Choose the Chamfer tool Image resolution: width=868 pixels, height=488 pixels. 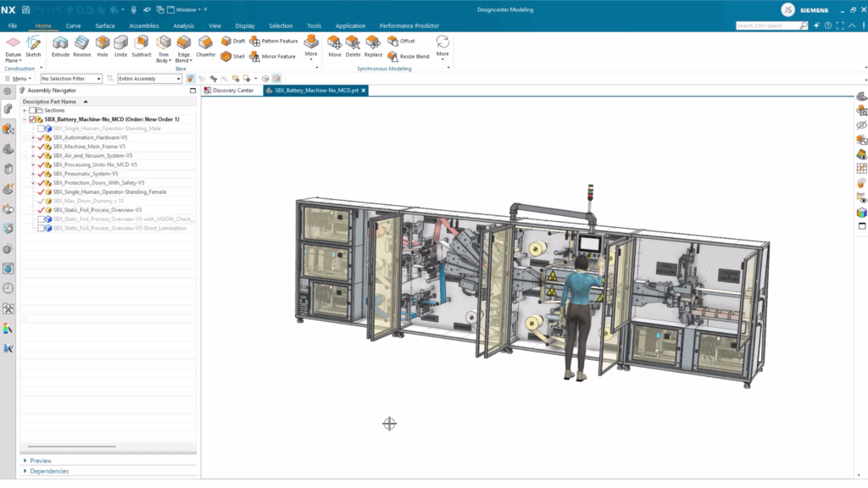[206, 42]
